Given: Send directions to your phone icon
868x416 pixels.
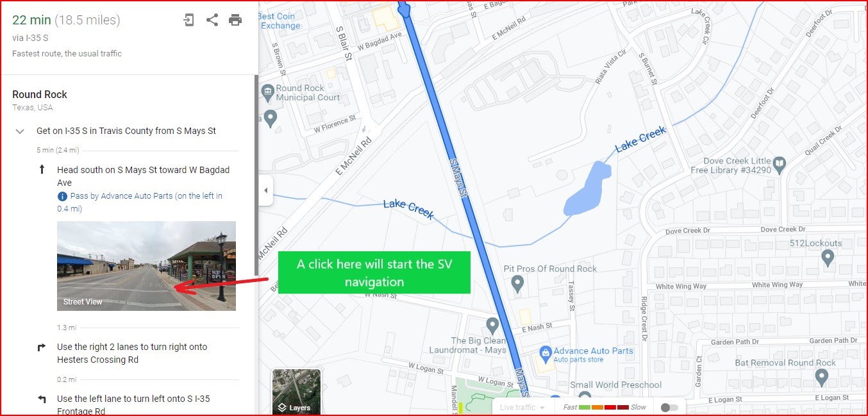Looking at the screenshot, I should (188, 20).
